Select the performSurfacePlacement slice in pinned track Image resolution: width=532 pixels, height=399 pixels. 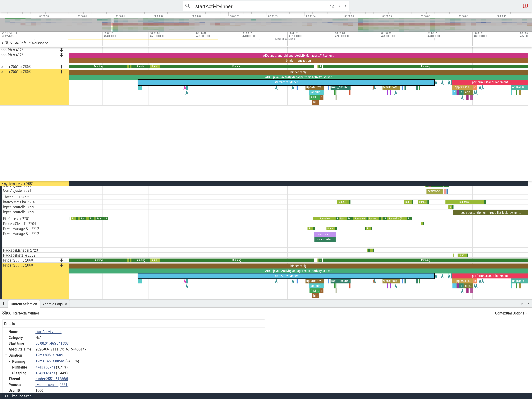pos(490,82)
